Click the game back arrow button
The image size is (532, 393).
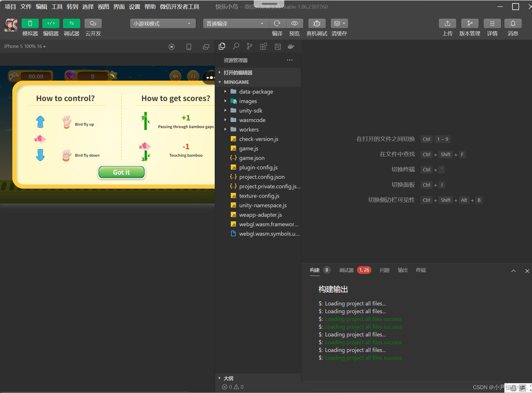click(x=175, y=76)
